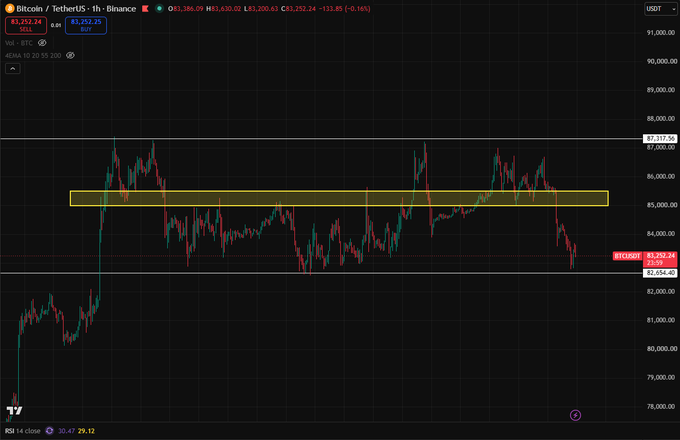The height and width of the screenshot is (440, 680).
Task: Click the close price C83,252.24
Action: tap(298, 9)
